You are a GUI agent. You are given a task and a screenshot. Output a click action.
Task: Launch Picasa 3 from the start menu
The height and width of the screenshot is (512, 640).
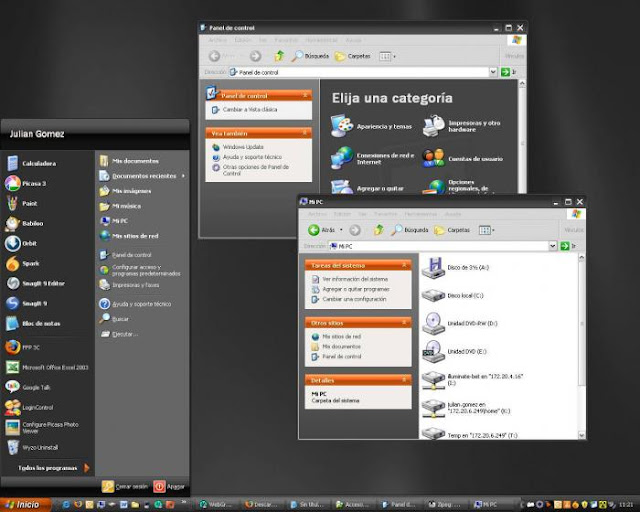(26, 183)
